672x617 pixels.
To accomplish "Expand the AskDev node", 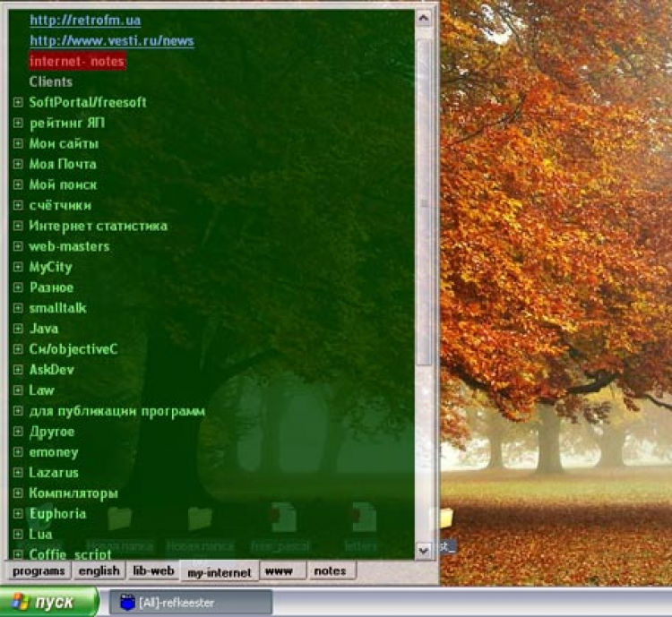I will (x=18, y=369).
